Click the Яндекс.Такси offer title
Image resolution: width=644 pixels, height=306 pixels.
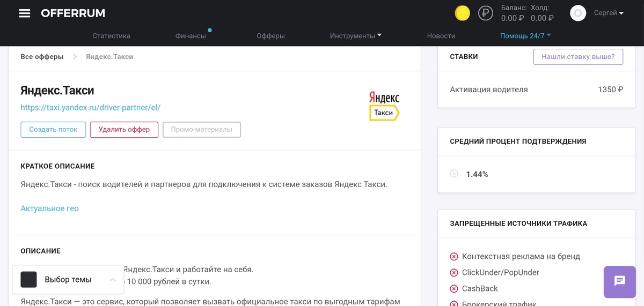(x=57, y=91)
